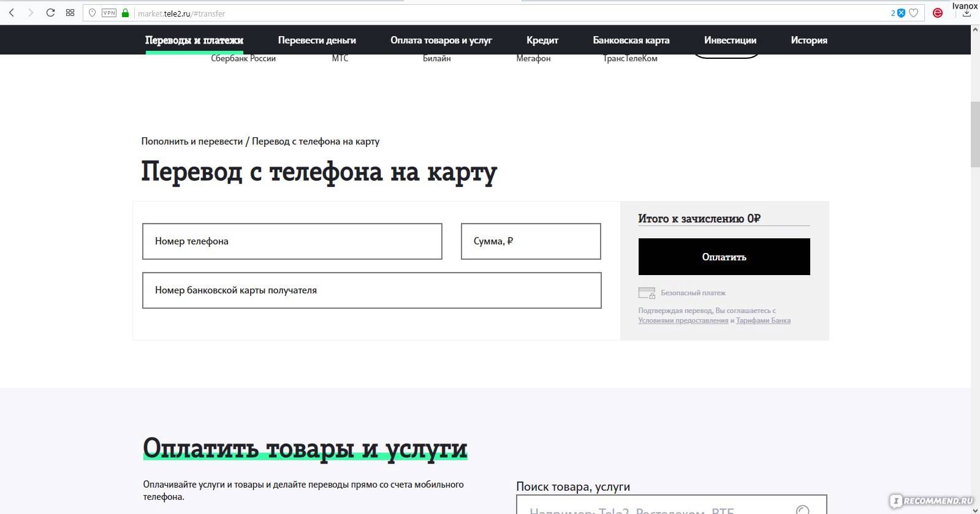Click the Итого к зачислению 0₽ text
This screenshot has width=980, height=514.
coord(699,219)
